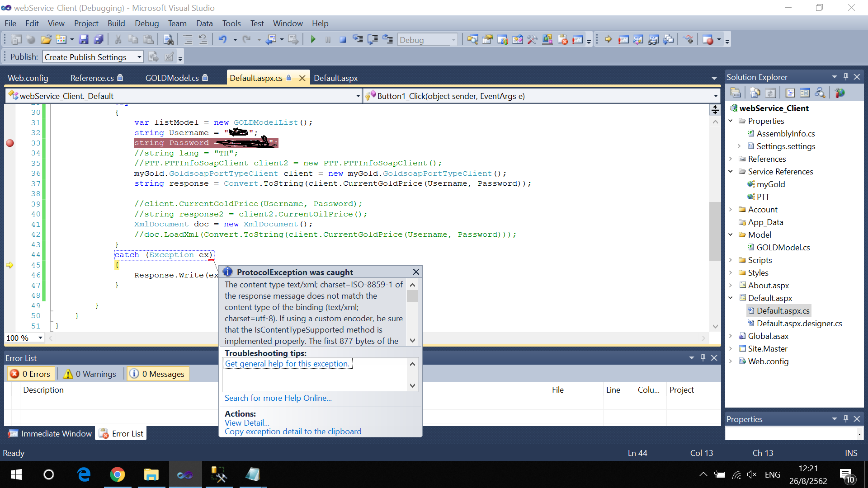Close the Default.aspx.cs tab
This screenshot has width=868, height=488.
pos(302,78)
